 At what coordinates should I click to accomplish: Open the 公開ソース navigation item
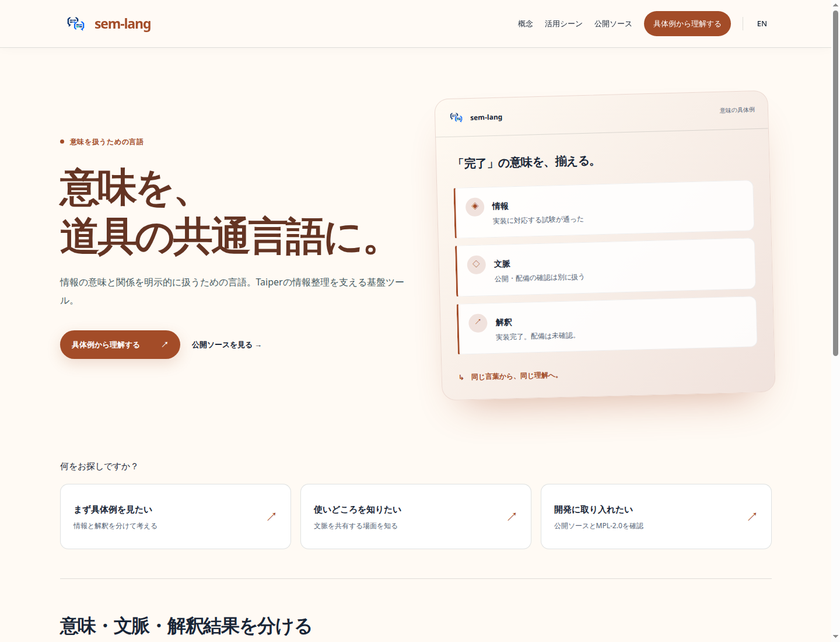tap(613, 24)
